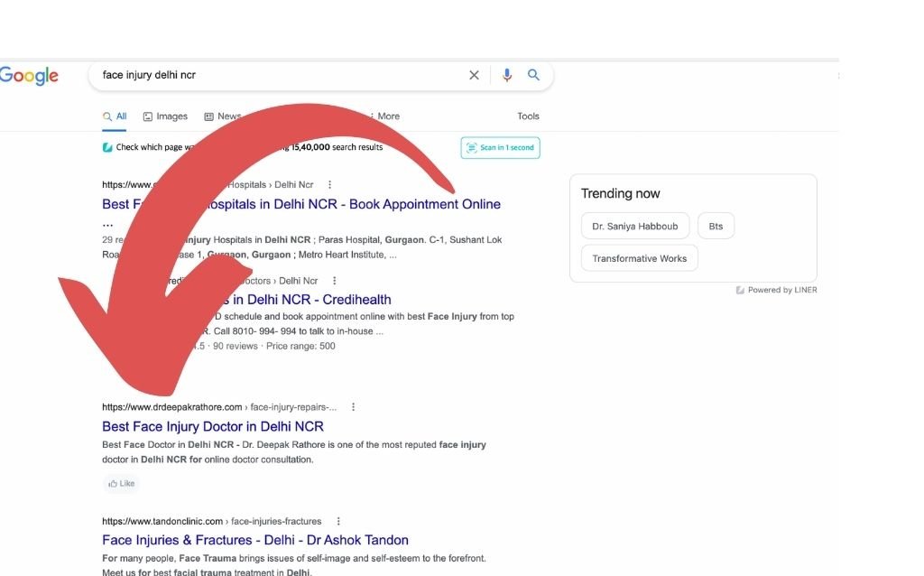Start voice search with microphone icon
The width and height of the screenshot is (924, 576).
pos(506,75)
